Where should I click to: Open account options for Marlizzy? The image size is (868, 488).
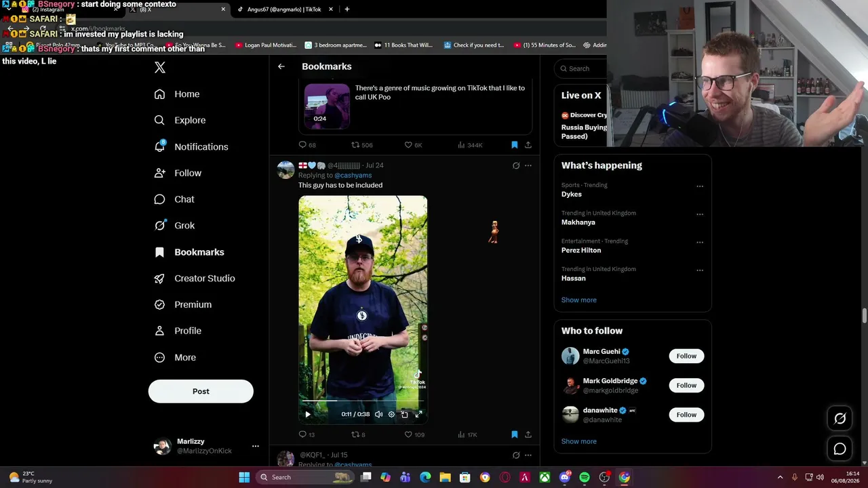click(255, 446)
